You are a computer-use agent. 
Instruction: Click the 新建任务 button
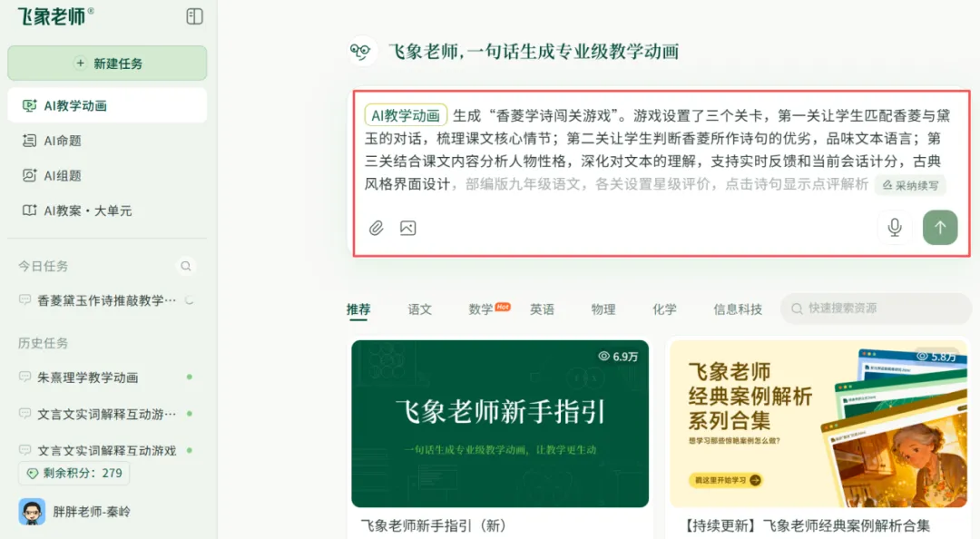[107, 64]
